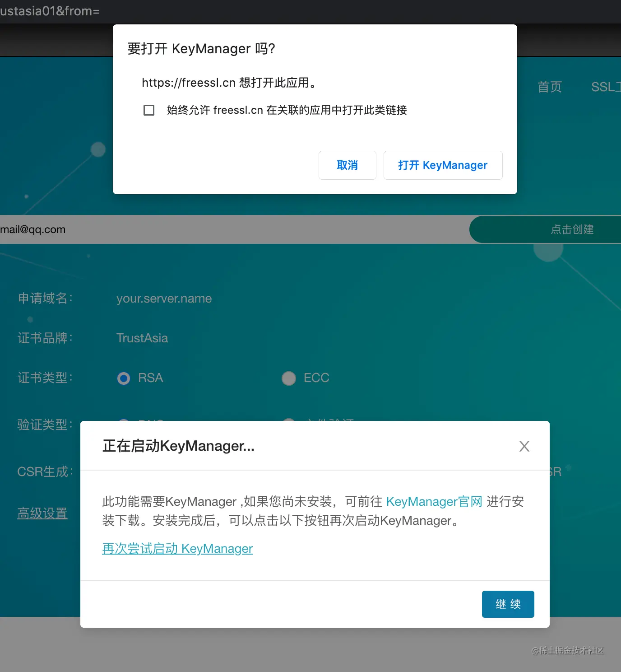Viewport: 621px width, 672px height.
Task: Click the 要打开 KeyManager 吗? dialog title
Action: point(201,49)
